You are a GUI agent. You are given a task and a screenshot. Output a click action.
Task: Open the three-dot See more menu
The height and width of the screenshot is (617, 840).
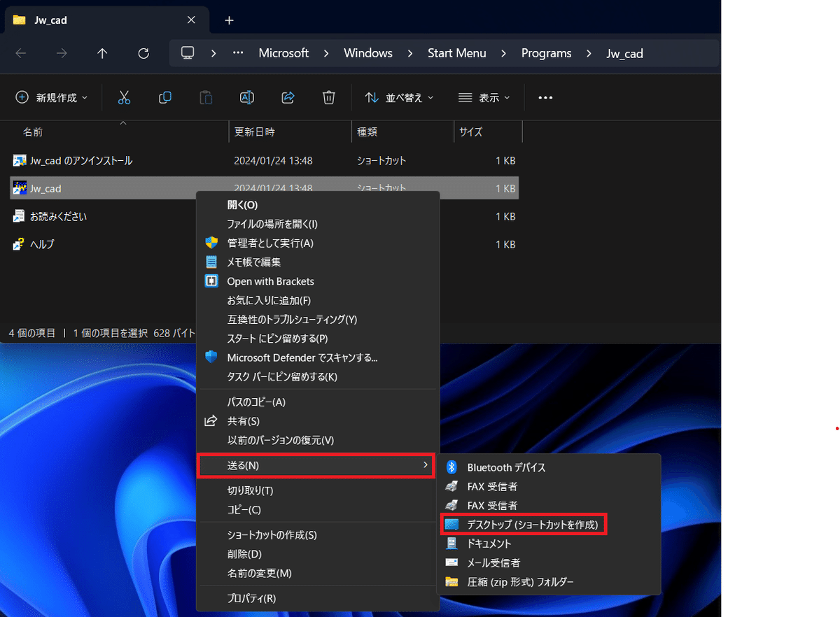545,98
